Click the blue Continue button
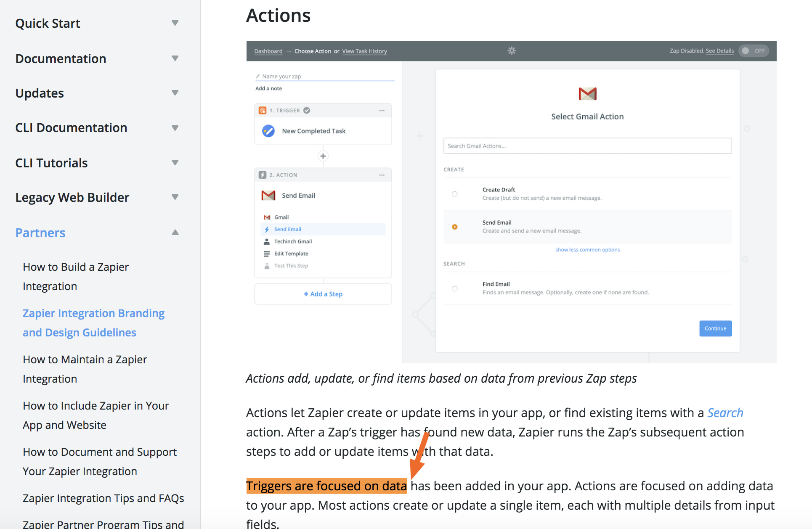Screen dimensions: 812x529 (715, 328)
